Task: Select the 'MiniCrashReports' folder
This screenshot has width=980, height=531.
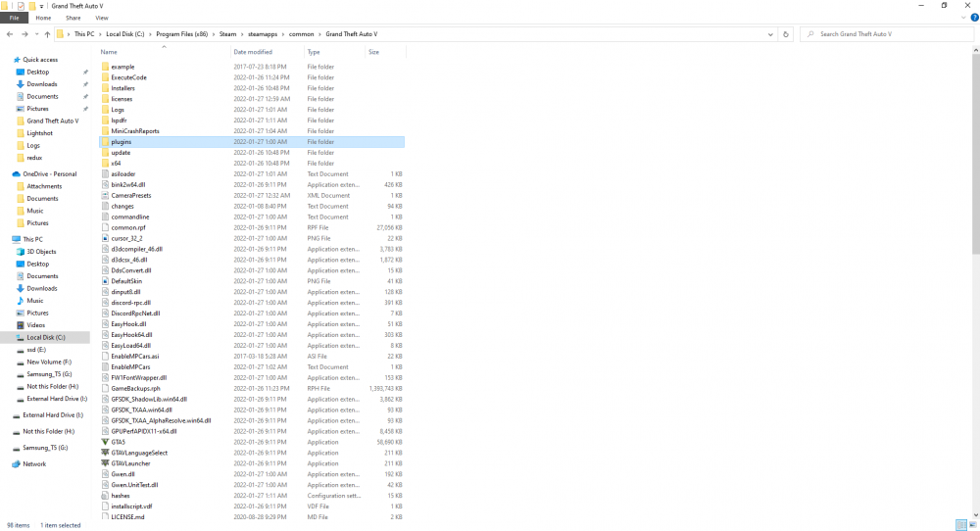Action: click(135, 131)
